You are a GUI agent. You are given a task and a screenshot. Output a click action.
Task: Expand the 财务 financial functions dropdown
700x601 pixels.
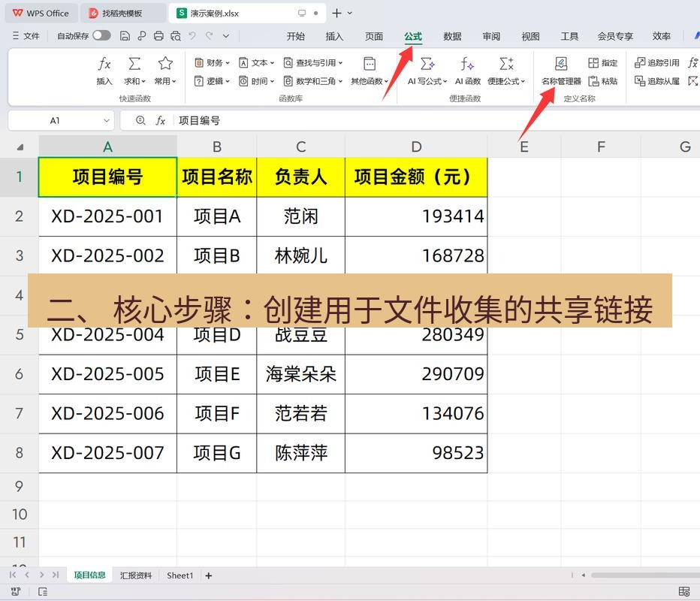tap(212, 63)
